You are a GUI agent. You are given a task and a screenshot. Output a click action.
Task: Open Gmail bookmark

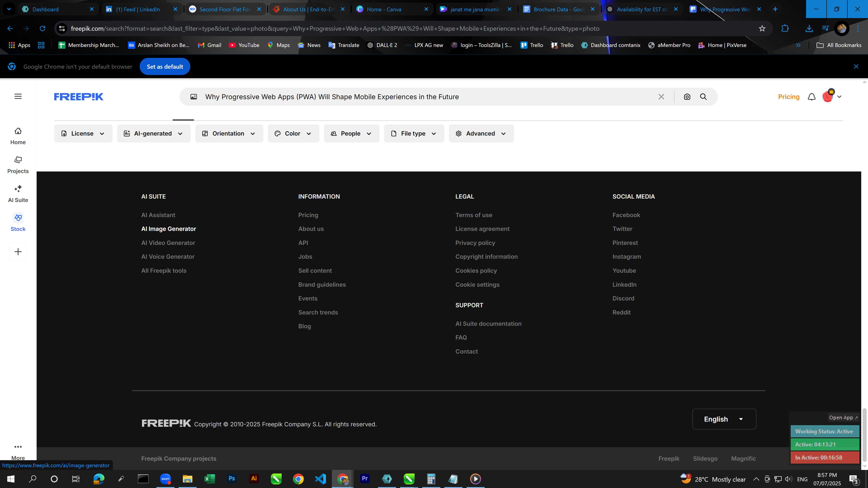[209, 45]
